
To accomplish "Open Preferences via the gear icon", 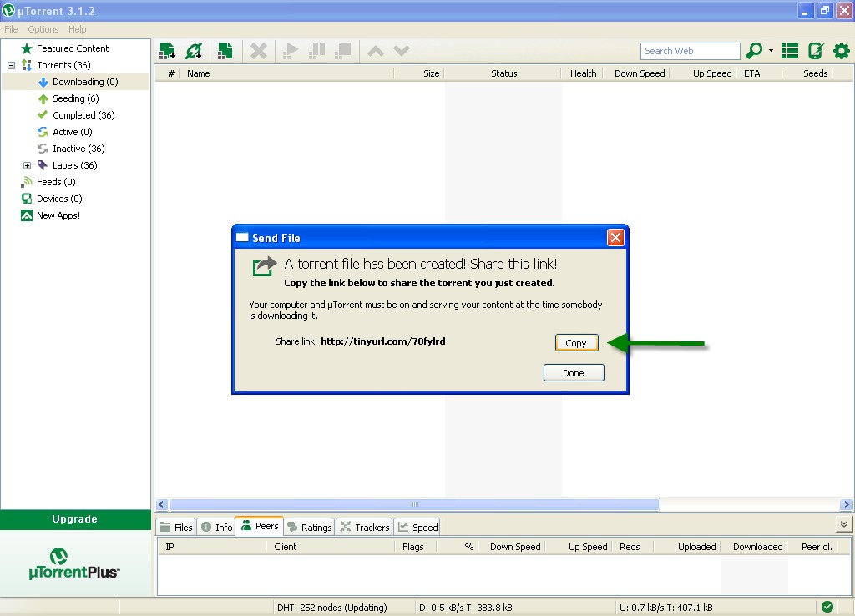I will [x=842, y=51].
